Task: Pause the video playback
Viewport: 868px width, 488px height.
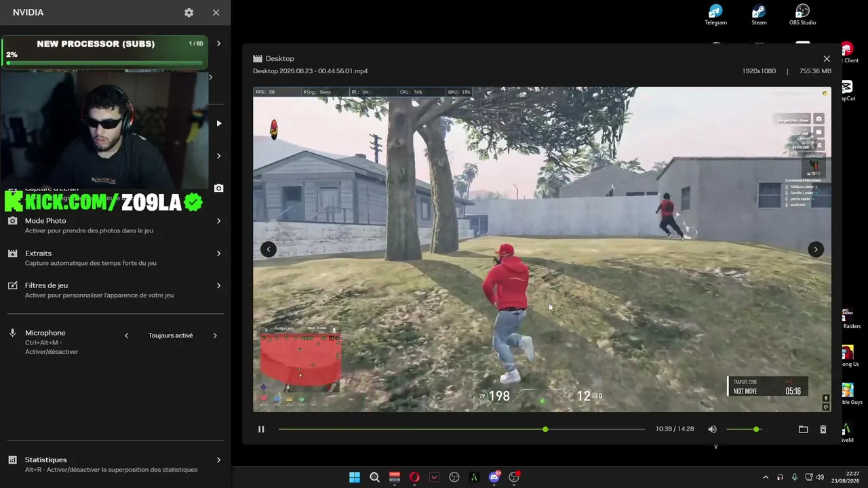Action: point(261,429)
